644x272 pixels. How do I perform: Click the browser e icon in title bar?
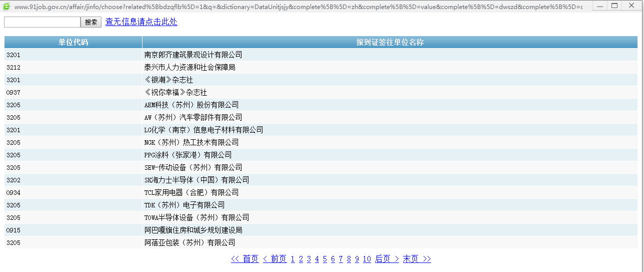tap(6, 7)
